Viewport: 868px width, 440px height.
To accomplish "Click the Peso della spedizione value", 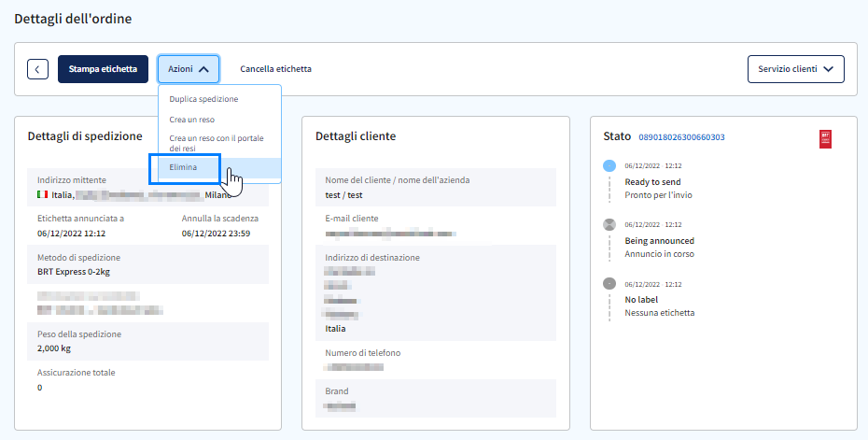I will point(54,348).
